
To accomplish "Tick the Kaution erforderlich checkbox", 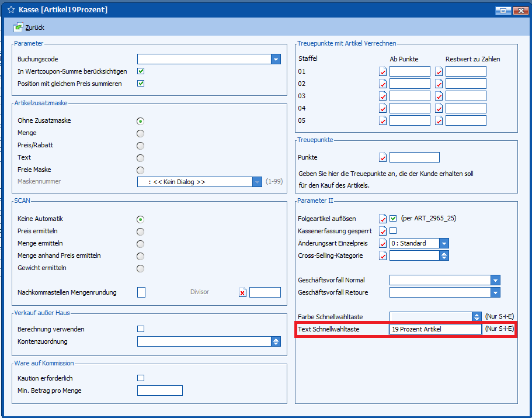I will click(x=141, y=378).
